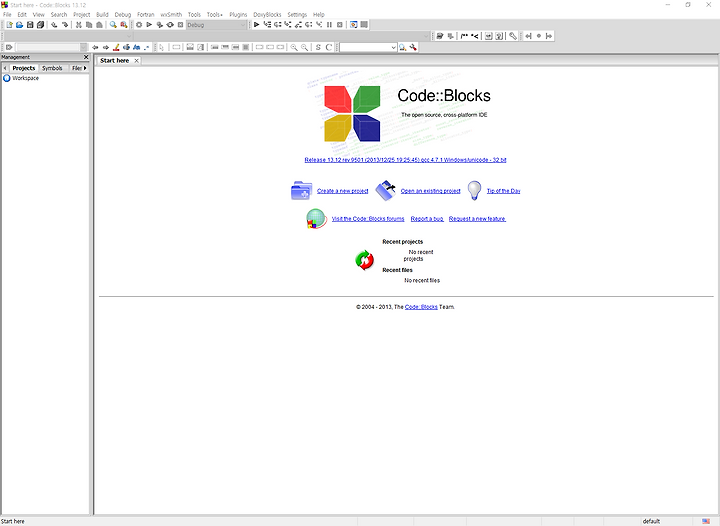720x526 pixels.
Task: Open the search text combo box dropdown
Action: tap(393, 47)
